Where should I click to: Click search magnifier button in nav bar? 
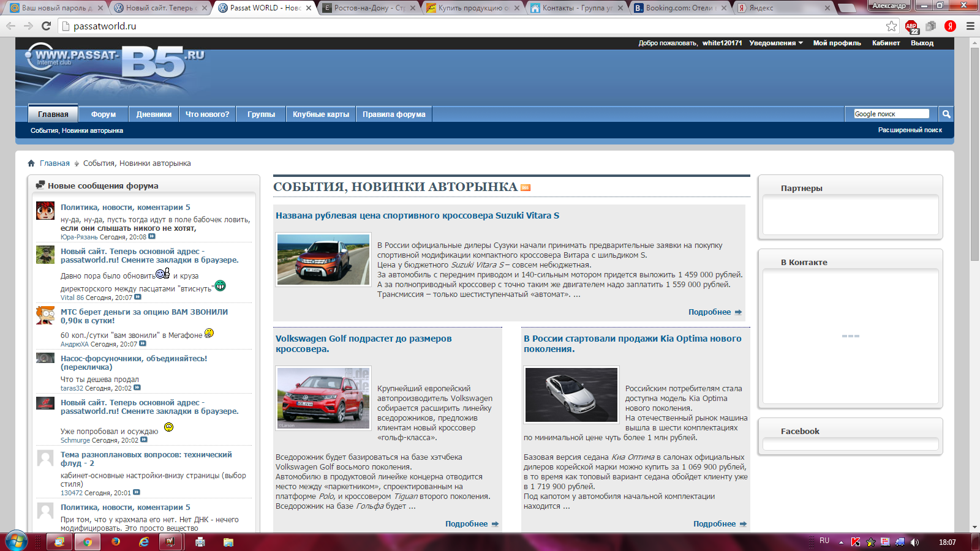(x=946, y=114)
